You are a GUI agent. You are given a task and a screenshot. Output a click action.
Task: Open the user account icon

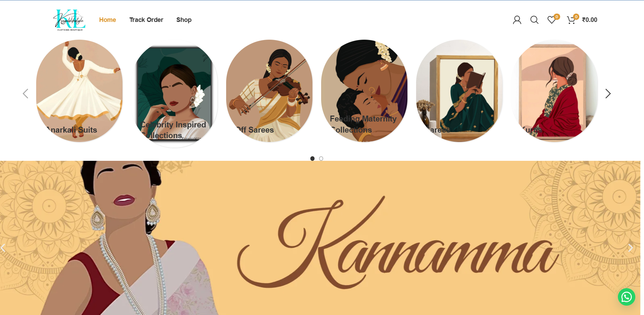pos(517,20)
